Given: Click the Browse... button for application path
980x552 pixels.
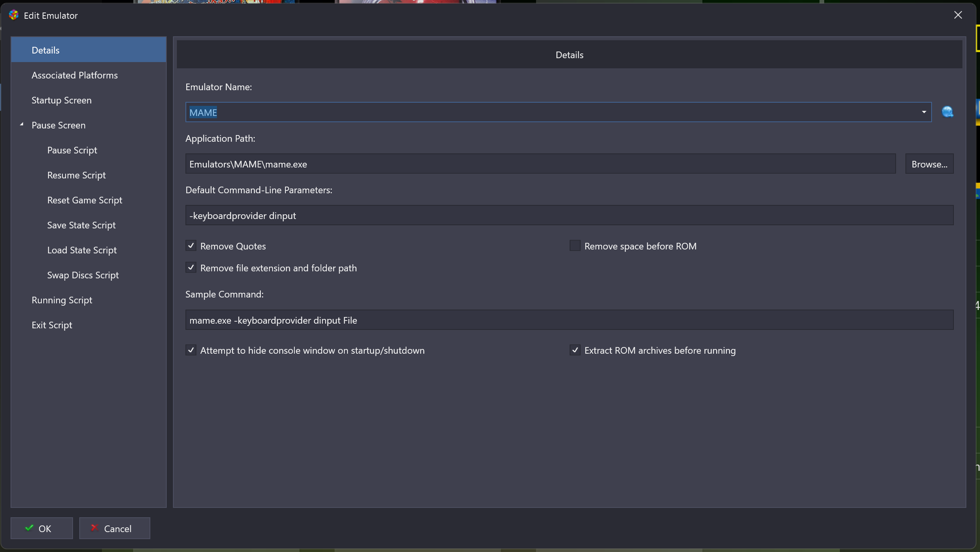Looking at the screenshot, I should (929, 164).
